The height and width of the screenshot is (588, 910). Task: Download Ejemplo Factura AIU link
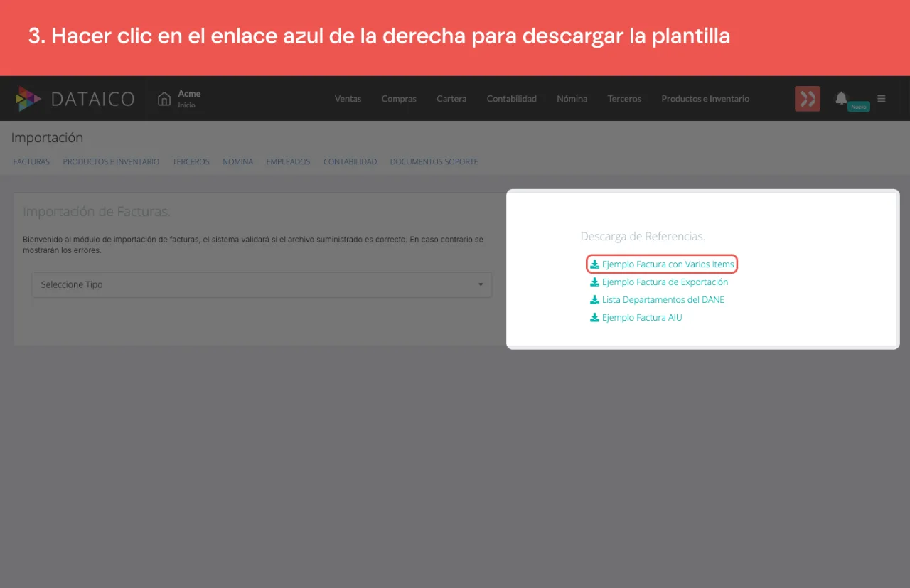pos(642,318)
